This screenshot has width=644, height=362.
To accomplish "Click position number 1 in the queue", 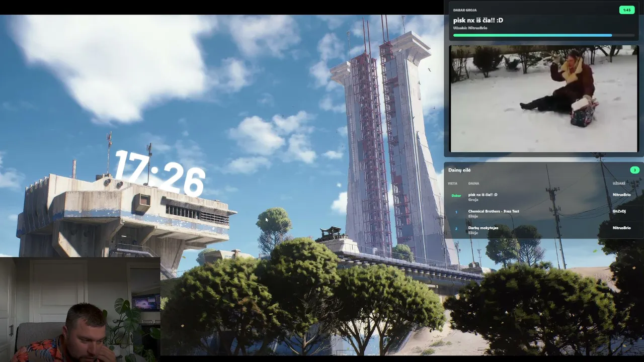I will tap(456, 212).
